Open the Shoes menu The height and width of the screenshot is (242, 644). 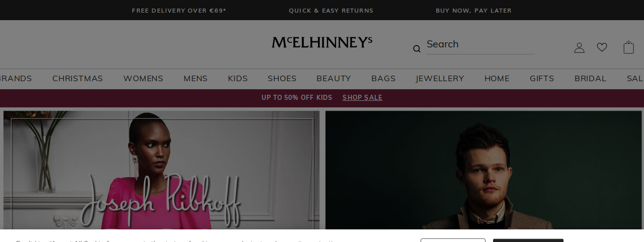point(282,79)
